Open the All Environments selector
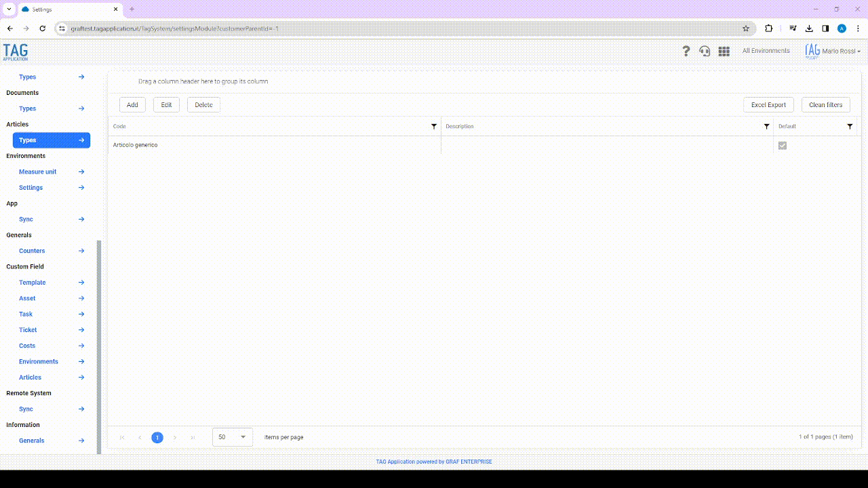868x488 pixels. pos(766,51)
